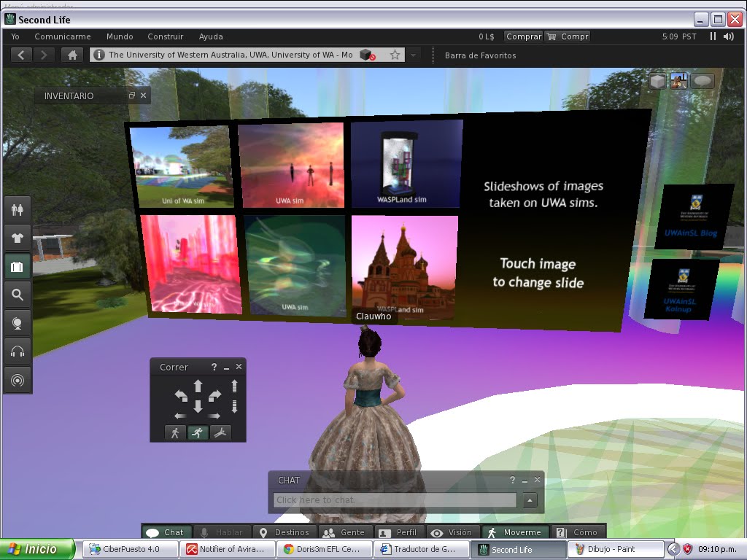This screenshot has height=560, width=747.
Task: Open the mini-map radar sidebar icon
Action: coord(18,380)
